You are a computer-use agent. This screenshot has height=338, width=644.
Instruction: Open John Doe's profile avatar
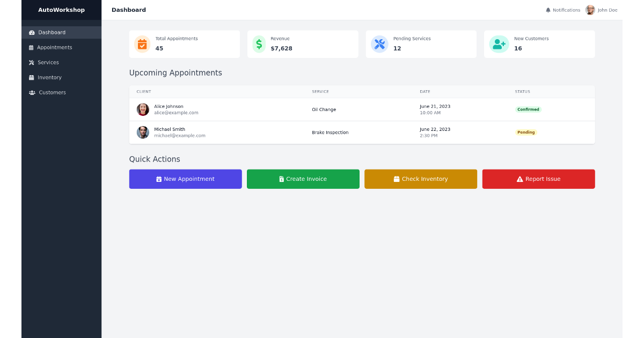coord(590,10)
